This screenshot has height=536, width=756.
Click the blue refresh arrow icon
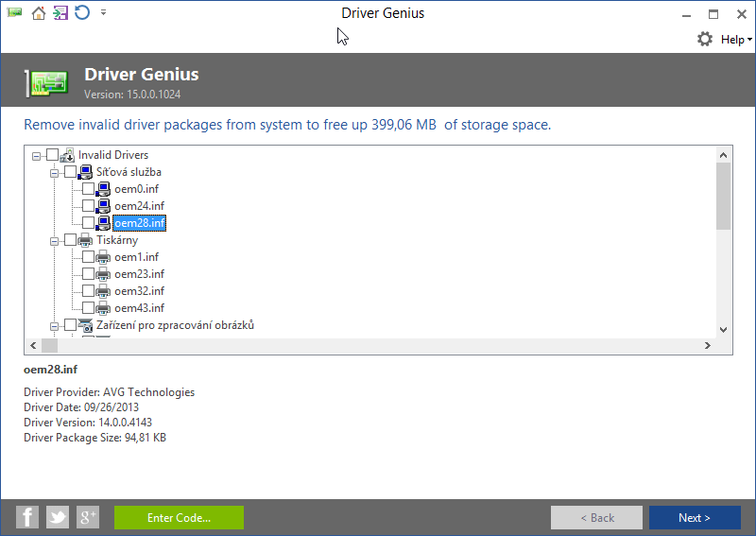(82, 13)
